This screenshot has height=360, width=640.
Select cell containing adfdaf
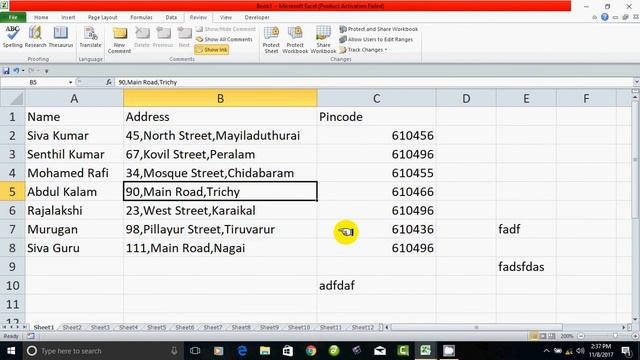376,286
